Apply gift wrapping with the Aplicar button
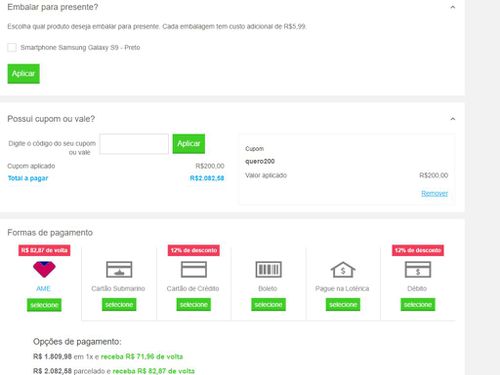 tap(23, 74)
